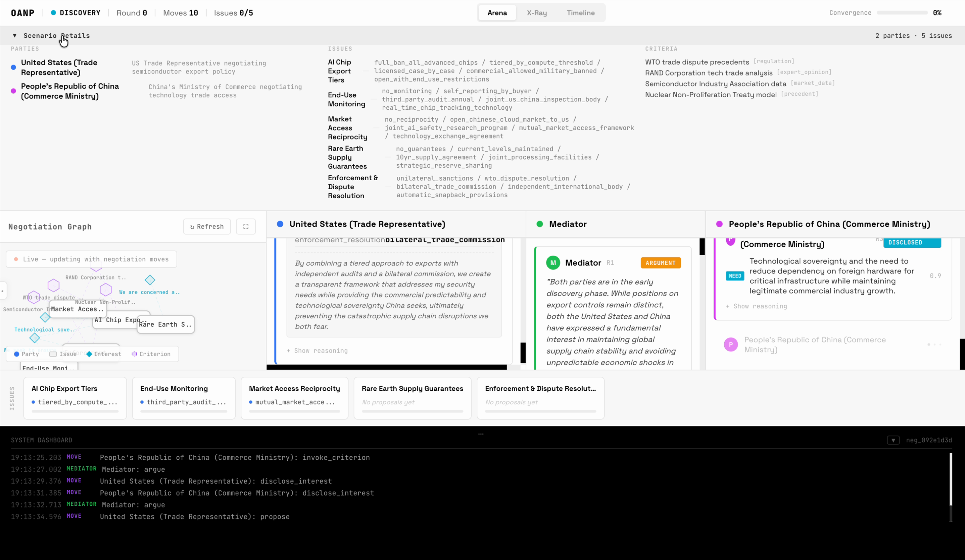Select the Arena tab
965x560 pixels.
click(x=497, y=13)
